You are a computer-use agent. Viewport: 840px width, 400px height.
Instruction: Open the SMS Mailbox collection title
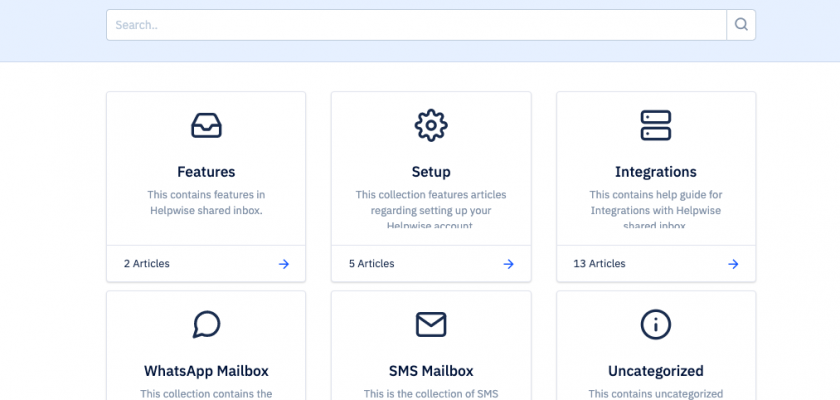tap(431, 371)
